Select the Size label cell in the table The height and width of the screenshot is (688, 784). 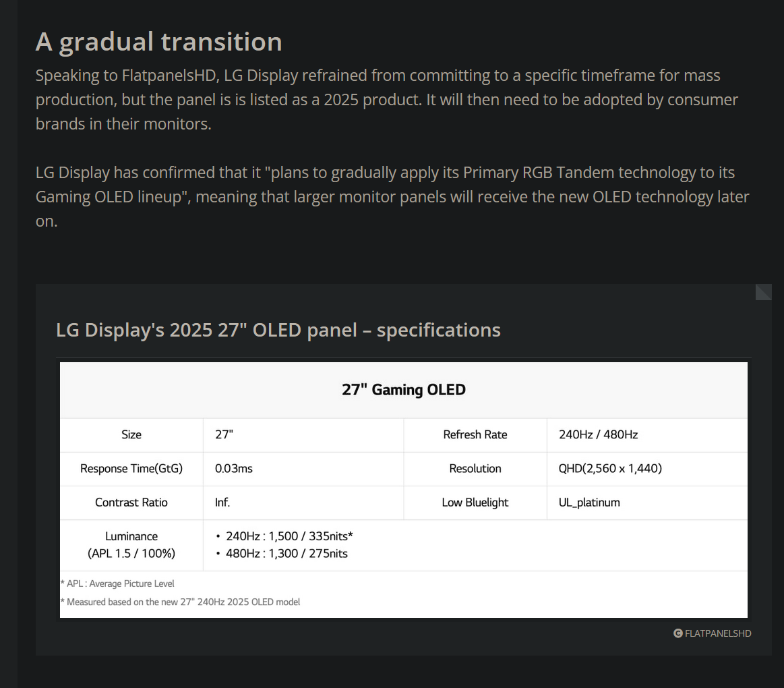click(x=131, y=434)
